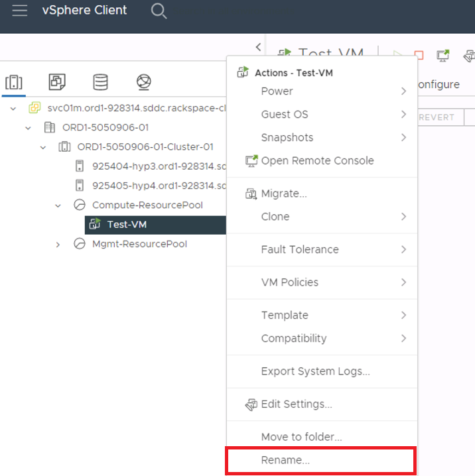This screenshot has height=476, width=475.
Task: Click the Test-VM icon in the tree
Action: (95, 223)
